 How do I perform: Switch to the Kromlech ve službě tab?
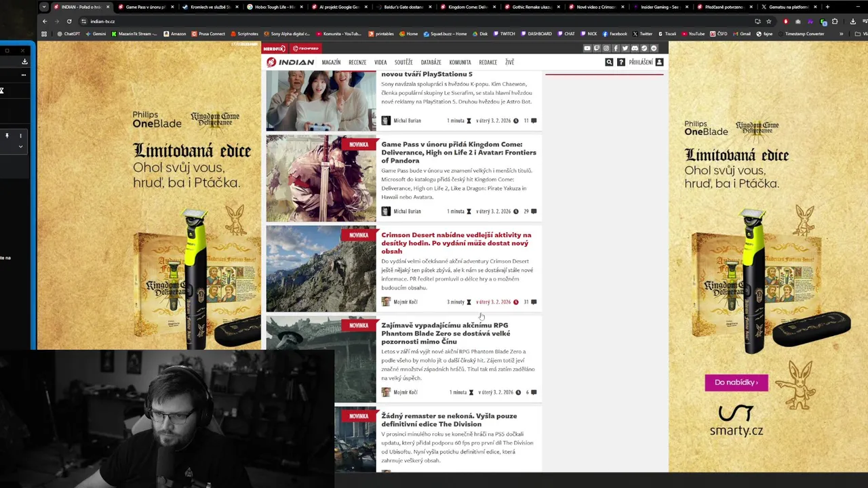210,7
